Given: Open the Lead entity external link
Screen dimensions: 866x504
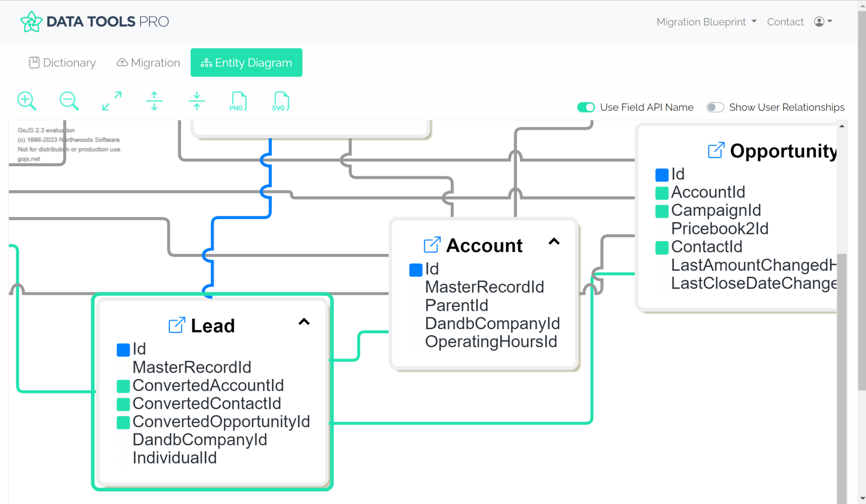Looking at the screenshot, I should click(178, 324).
